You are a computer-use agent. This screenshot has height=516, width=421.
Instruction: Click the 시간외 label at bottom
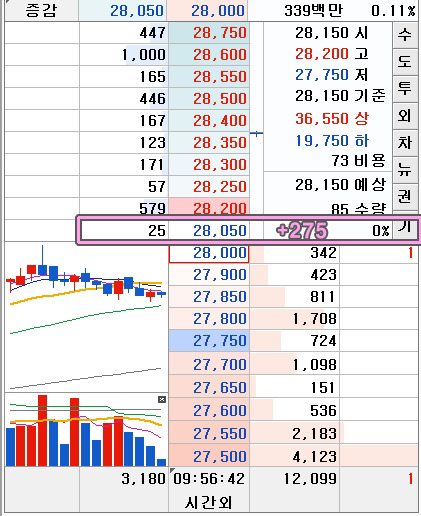pos(209,502)
